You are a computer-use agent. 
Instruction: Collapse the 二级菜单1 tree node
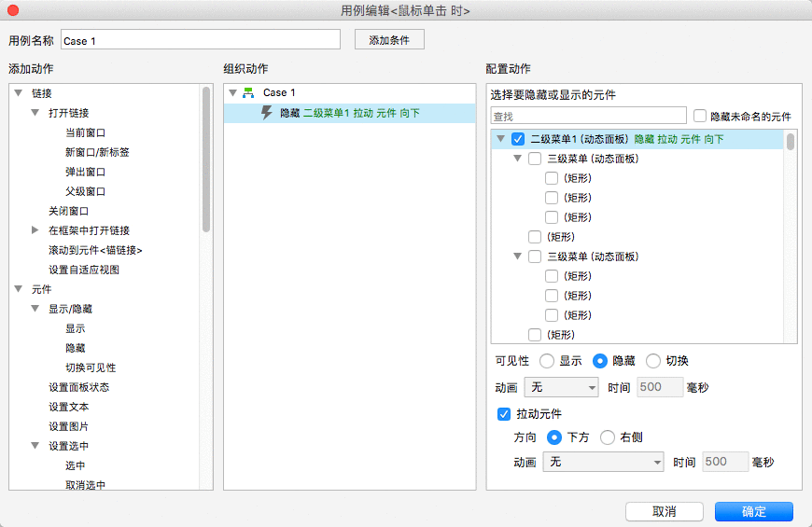click(501, 139)
